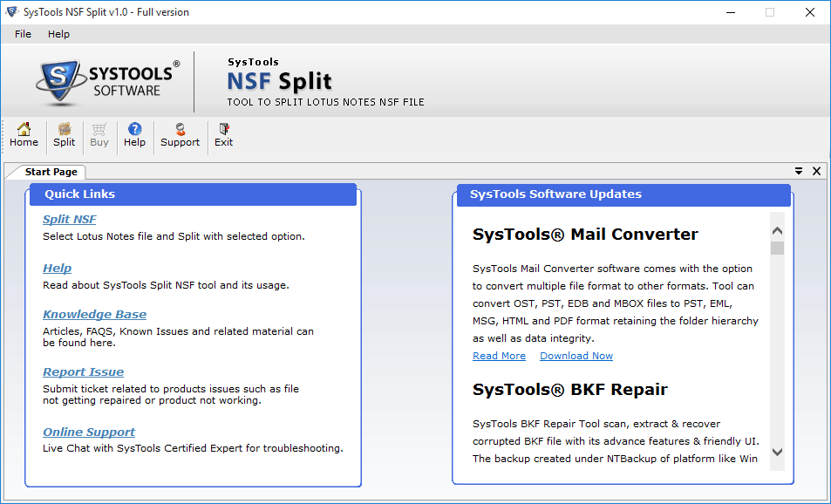Open the Help quick link
831x504 pixels.
point(58,269)
